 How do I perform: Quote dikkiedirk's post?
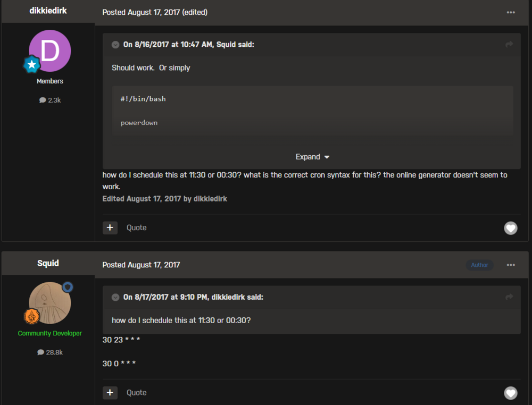(136, 228)
